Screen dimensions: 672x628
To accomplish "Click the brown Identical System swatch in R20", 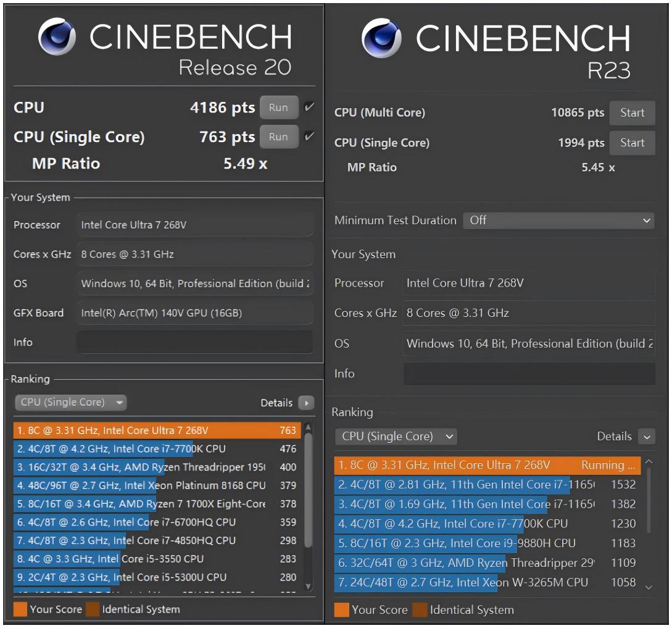I will point(93,609).
